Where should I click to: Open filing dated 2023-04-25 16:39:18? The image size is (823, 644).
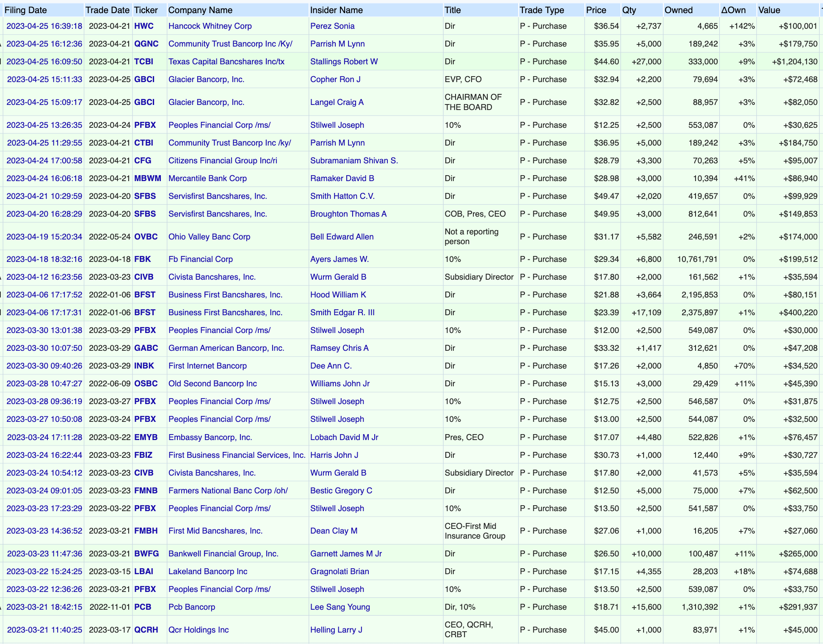(x=44, y=26)
